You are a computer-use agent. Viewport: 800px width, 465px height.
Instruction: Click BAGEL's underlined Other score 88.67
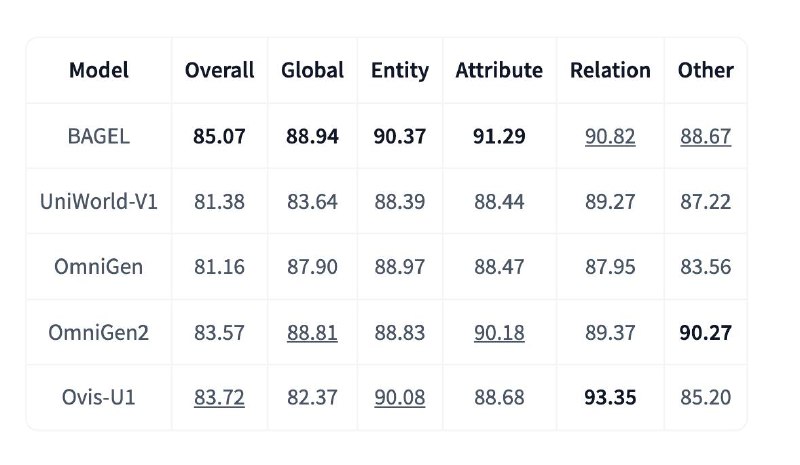[706, 136]
